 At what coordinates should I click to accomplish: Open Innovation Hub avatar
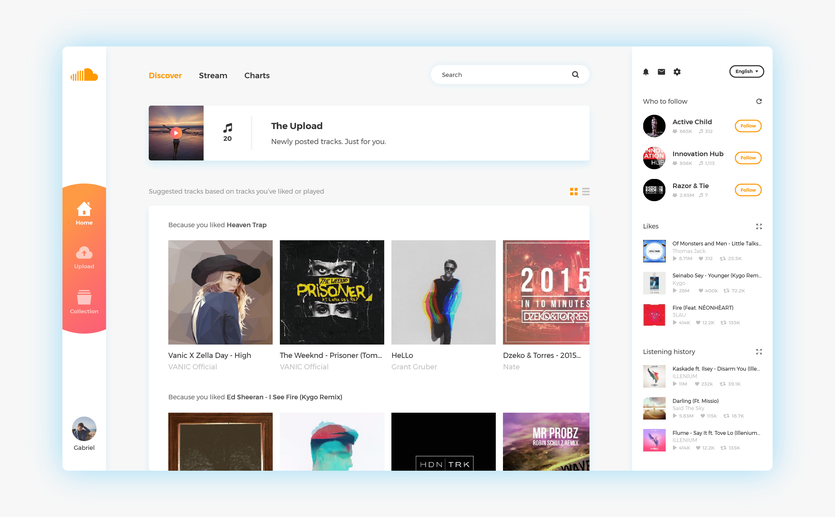[x=654, y=158]
